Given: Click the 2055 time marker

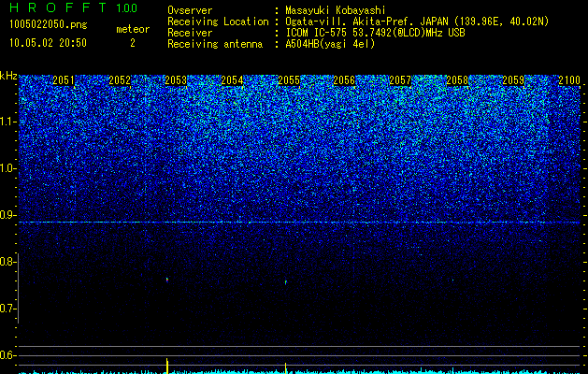Looking at the screenshot, I should point(289,80).
